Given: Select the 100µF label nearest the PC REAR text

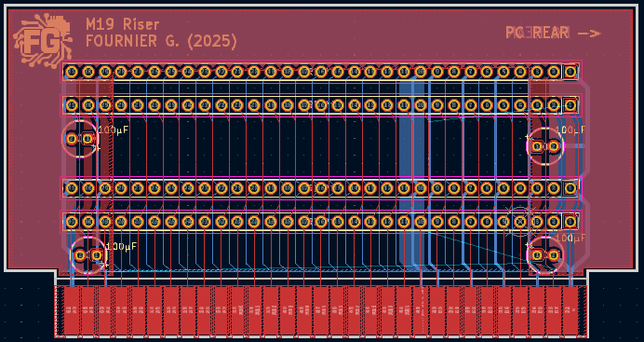Looking at the screenshot, I should [570, 130].
